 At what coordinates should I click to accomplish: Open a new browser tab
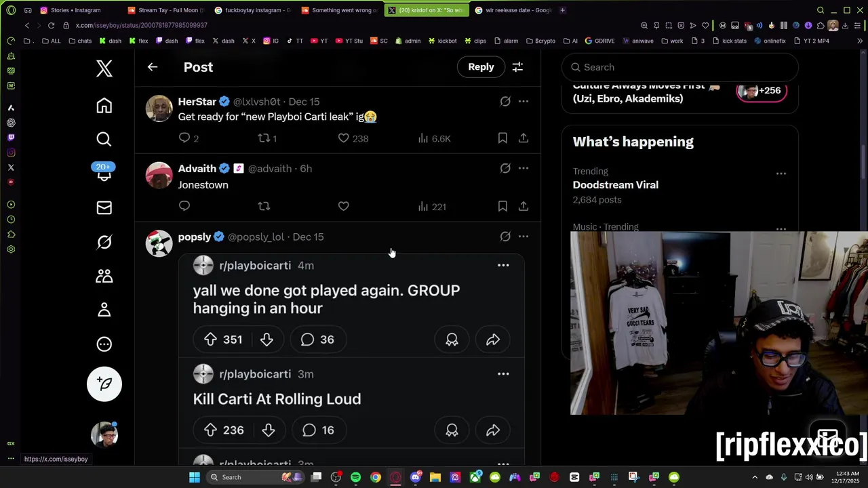(x=562, y=10)
